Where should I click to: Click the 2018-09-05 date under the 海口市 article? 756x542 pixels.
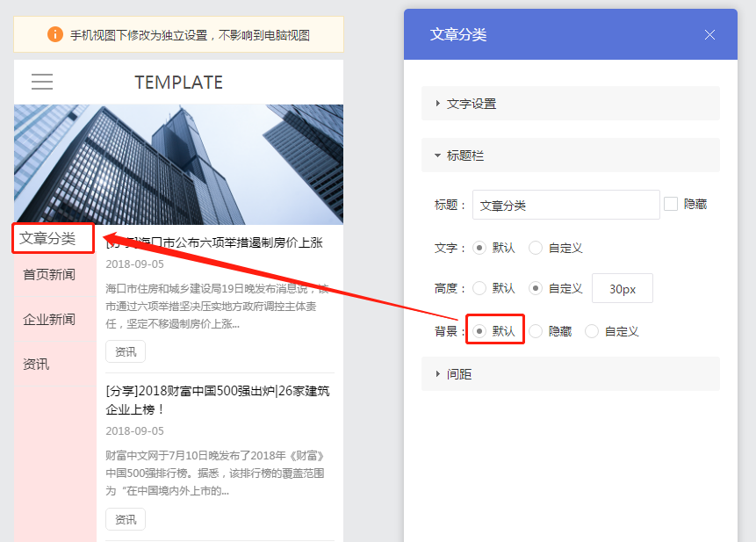click(x=134, y=264)
